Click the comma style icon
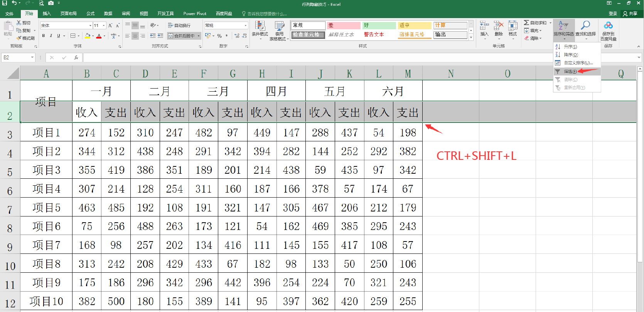The width and height of the screenshot is (644, 312). [227, 36]
